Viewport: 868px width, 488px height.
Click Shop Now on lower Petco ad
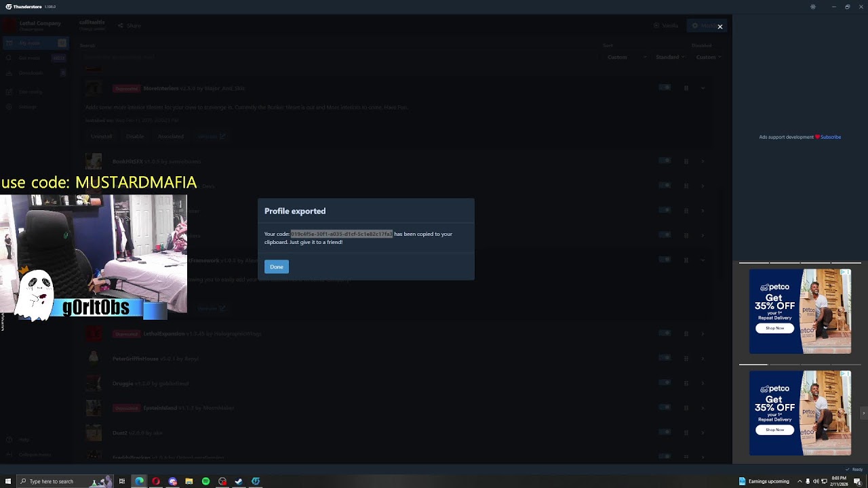(x=775, y=430)
